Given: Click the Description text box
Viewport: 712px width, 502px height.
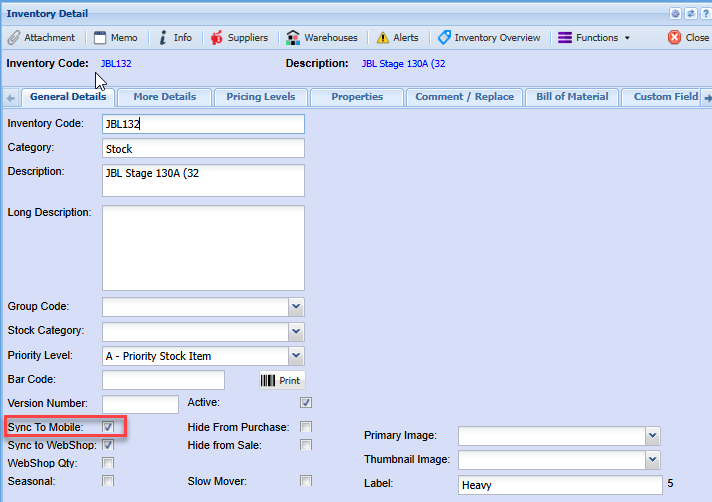Looking at the screenshot, I should (x=203, y=181).
